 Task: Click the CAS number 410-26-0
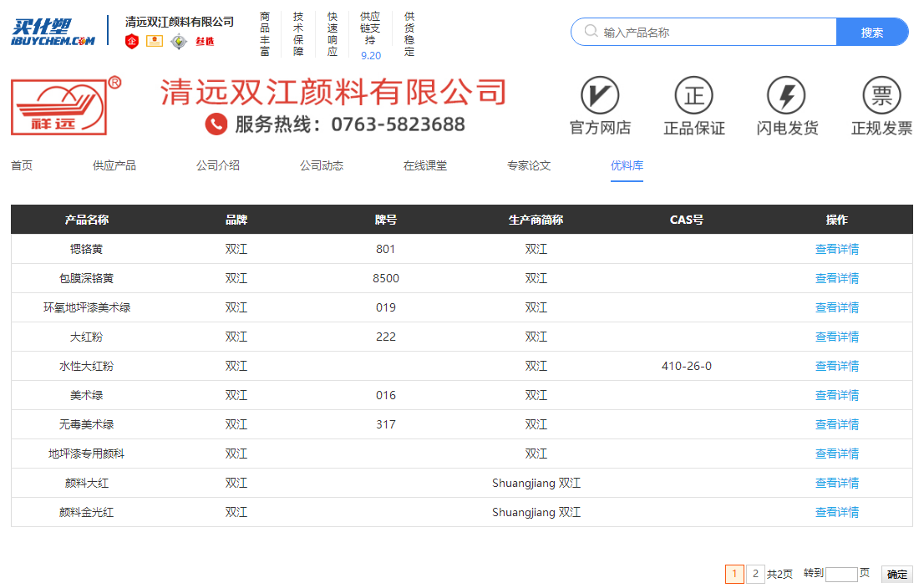[687, 366]
